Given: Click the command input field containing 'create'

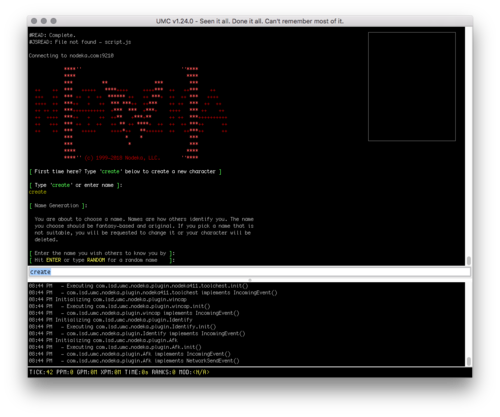Looking at the screenshot, I should [x=249, y=272].
